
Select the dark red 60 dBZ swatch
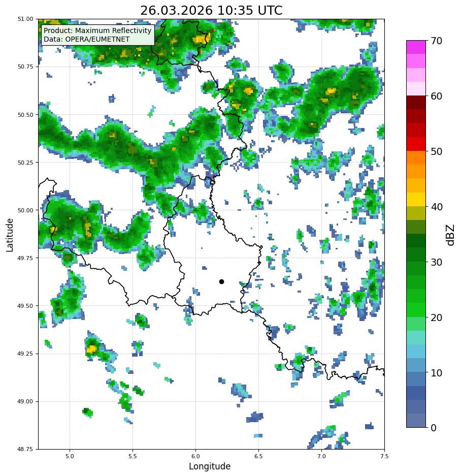(416, 102)
